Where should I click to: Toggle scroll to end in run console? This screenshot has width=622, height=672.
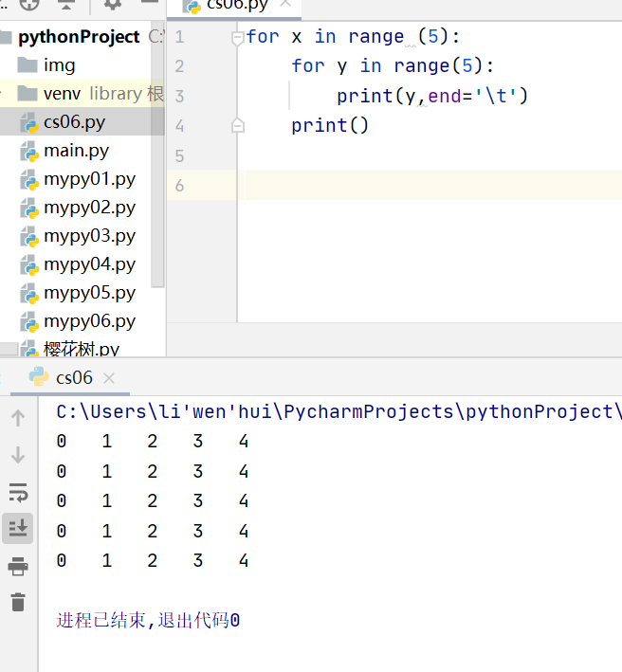pos(18,529)
